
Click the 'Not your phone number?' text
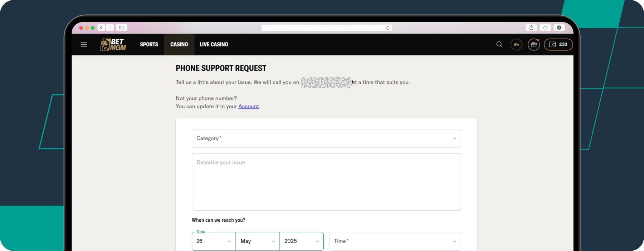click(x=206, y=98)
